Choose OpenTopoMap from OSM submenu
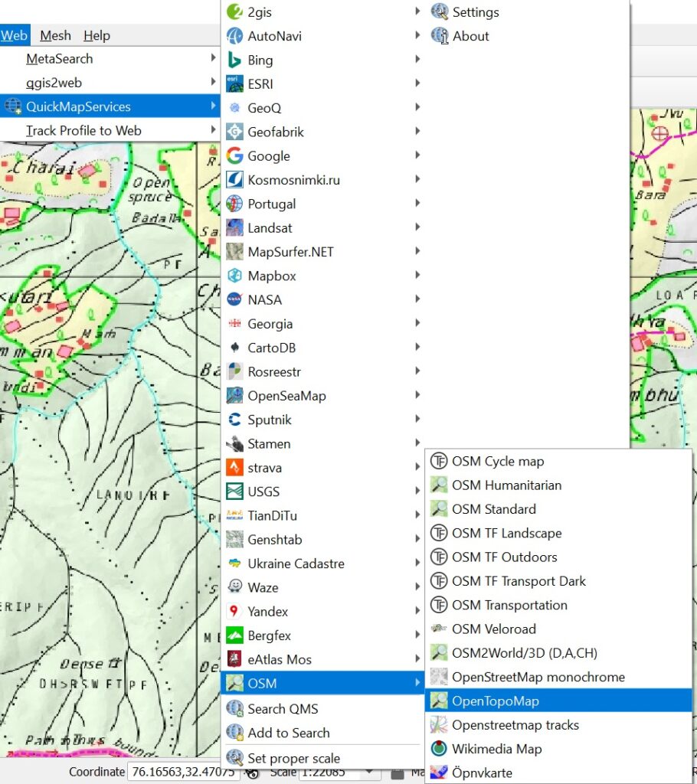This screenshot has width=697, height=784. coord(558,701)
